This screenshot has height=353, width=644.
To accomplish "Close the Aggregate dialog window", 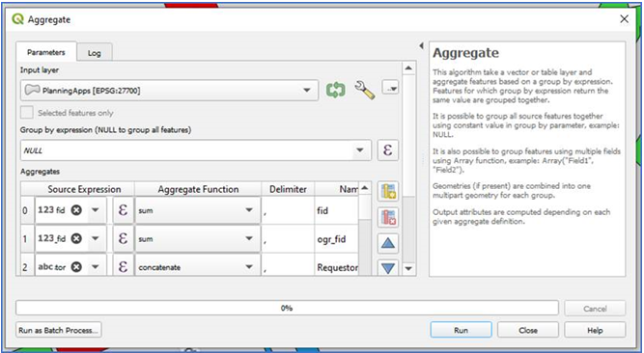I will [x=624, y=19].
